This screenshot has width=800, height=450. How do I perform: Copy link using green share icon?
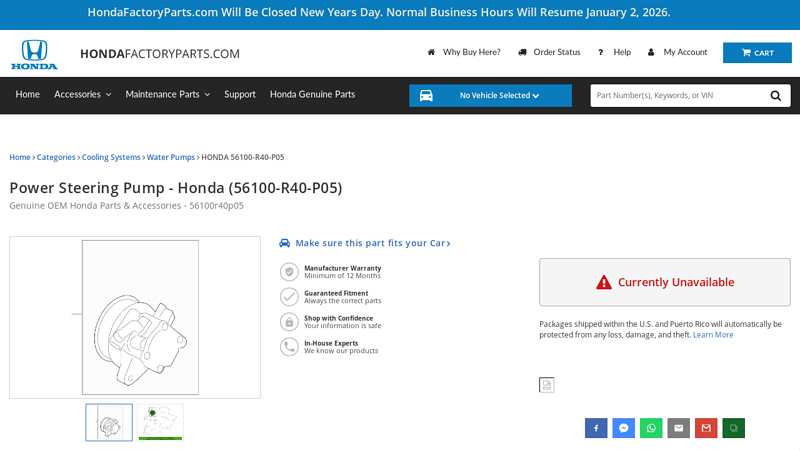click(x=733, y=428)
